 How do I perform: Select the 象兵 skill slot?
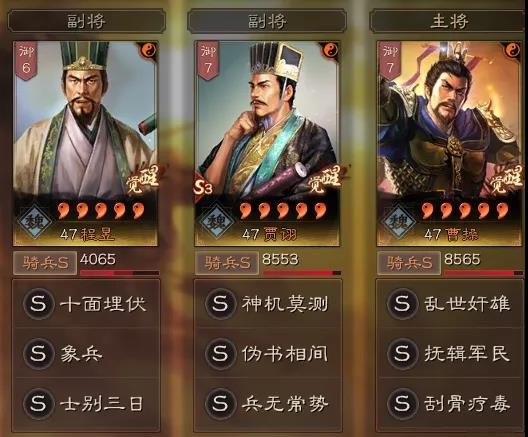pos(86,354)
